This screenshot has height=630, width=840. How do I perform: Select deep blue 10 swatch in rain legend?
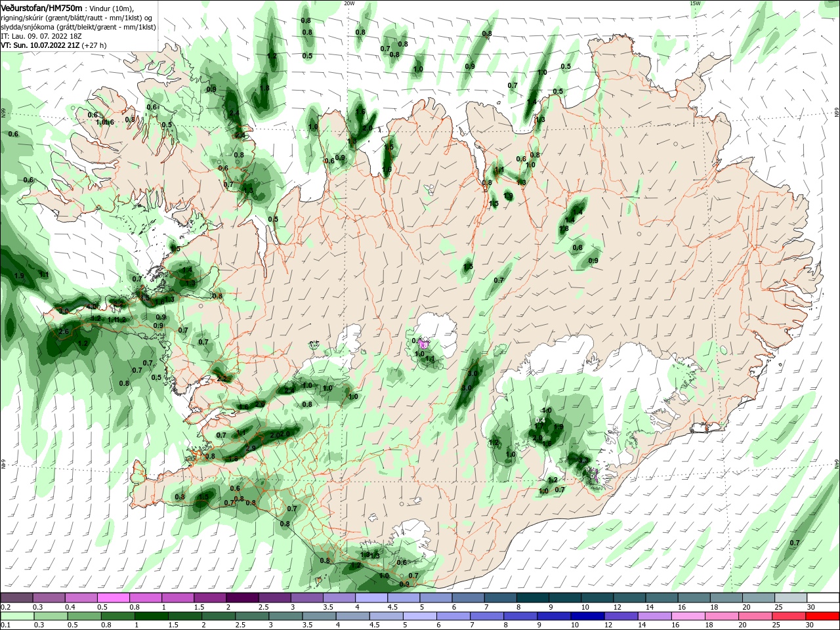coord(587,616)
